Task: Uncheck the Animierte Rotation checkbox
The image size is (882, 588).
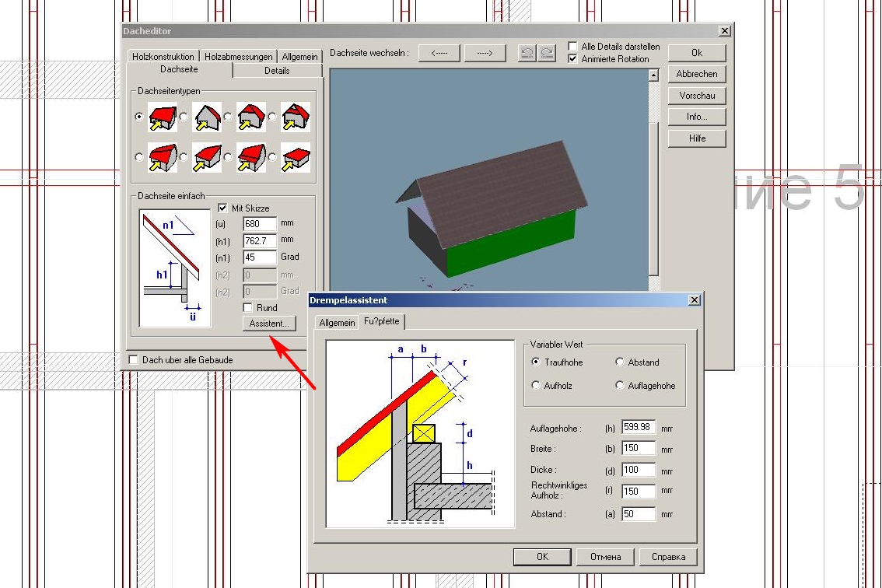Action: click(x=573, y=59)
